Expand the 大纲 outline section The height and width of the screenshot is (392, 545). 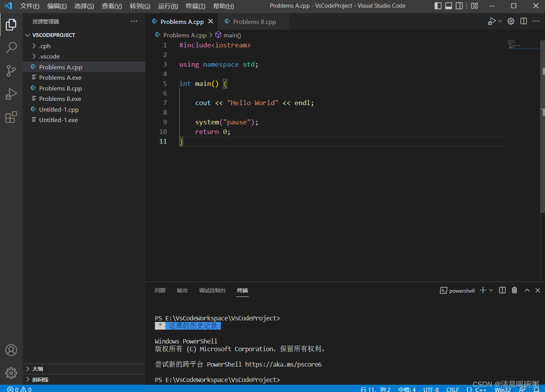click(x=84, y=369)
